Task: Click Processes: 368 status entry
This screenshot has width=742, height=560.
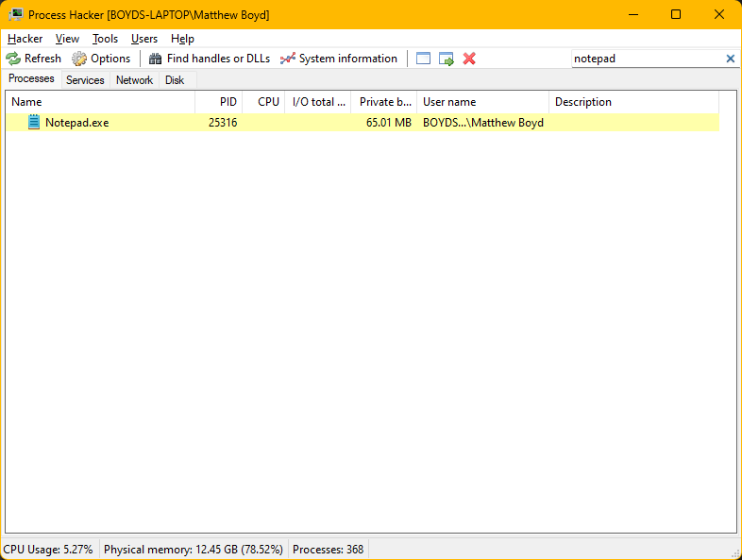Action: pos(328,550)
